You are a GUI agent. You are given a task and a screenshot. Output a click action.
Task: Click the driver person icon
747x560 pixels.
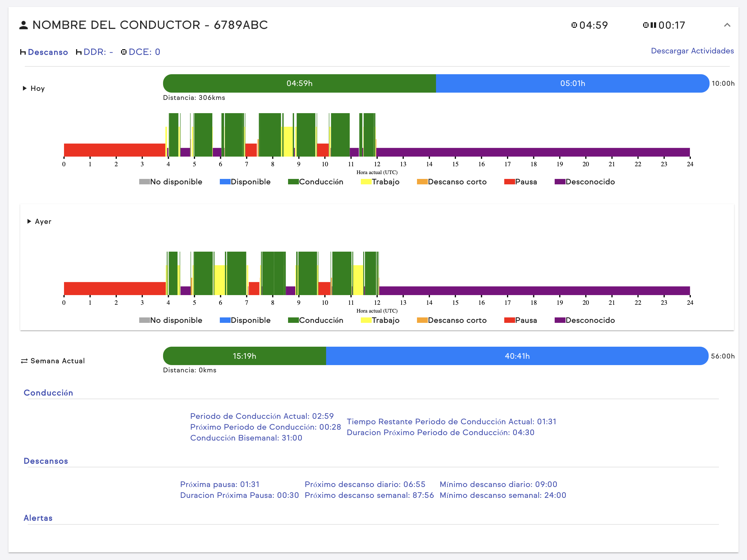point(23,25)
